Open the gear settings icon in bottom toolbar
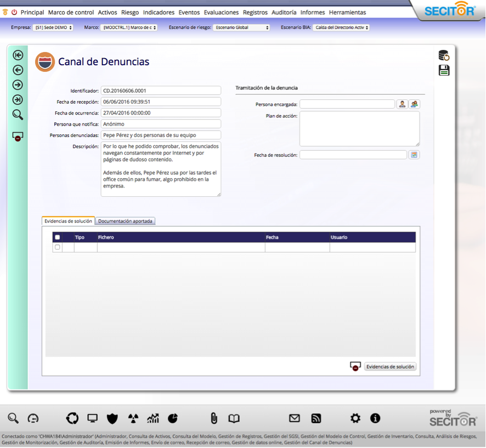The image size is (486, 448). (355, 418)
